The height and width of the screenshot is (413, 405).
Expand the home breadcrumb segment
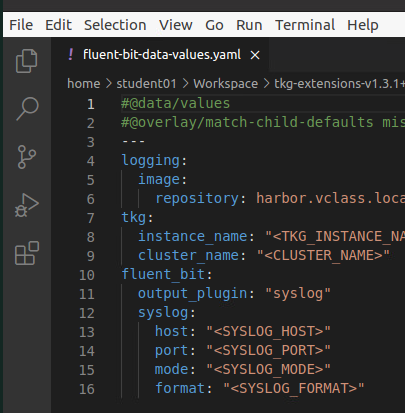(x=84, y=83)
